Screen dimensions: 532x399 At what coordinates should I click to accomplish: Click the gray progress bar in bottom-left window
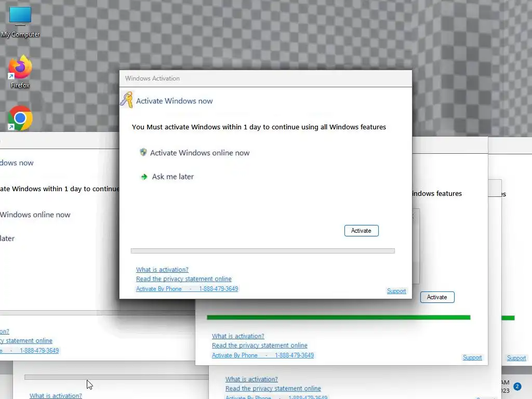pyautogui.click(x=116, y=377)
